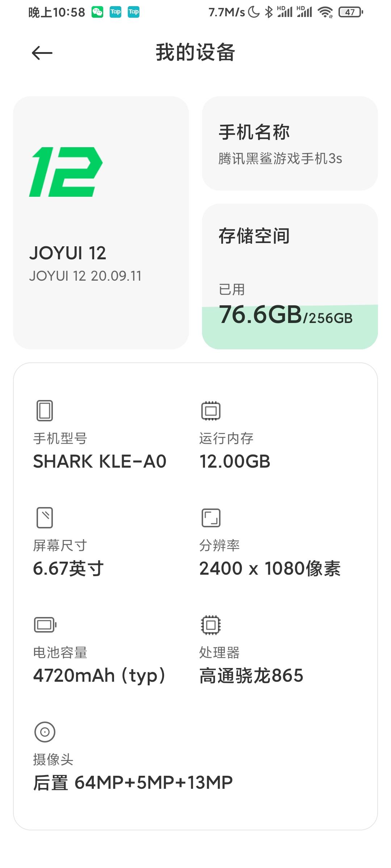Tap the screen size icon
391x868 pixels.
click(x=45, y=518)
